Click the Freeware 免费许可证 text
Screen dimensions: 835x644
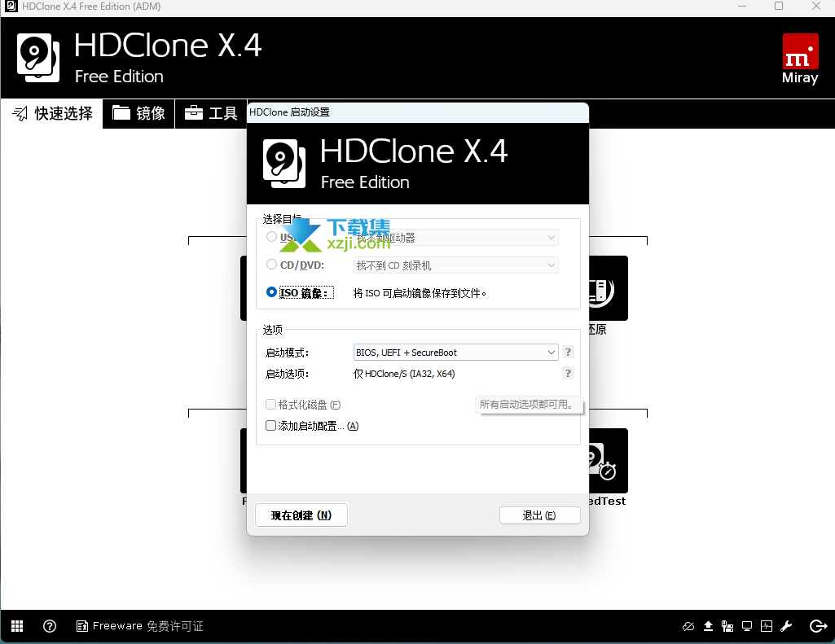(x=148, y=626)
